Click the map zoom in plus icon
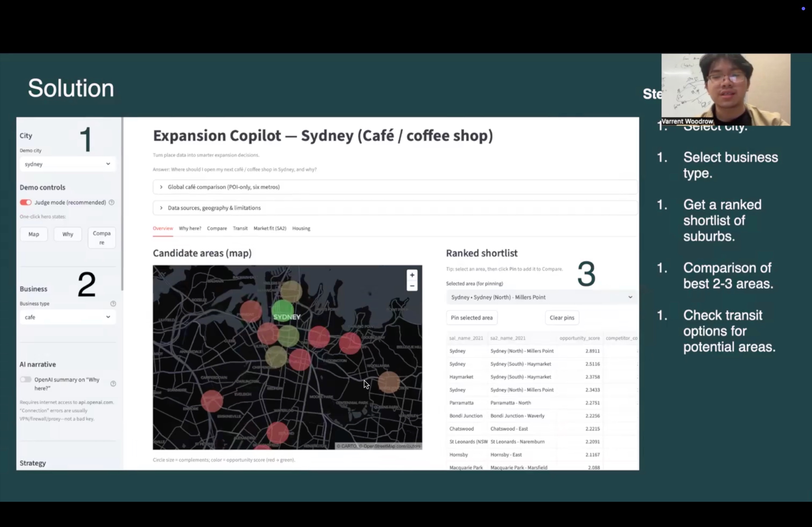Viewport: 812px width, 527px height. pos(412,275)
